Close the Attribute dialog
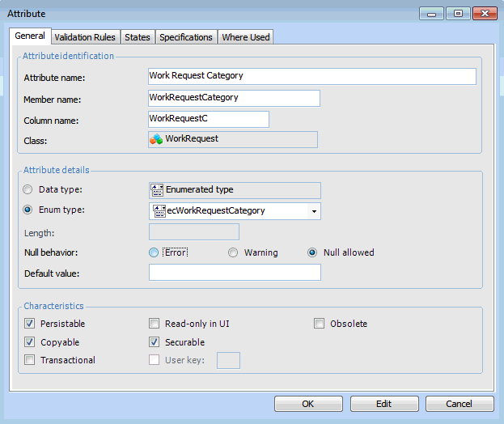Image resolution: width=504 pixels, height=424 pixels. 485,14
